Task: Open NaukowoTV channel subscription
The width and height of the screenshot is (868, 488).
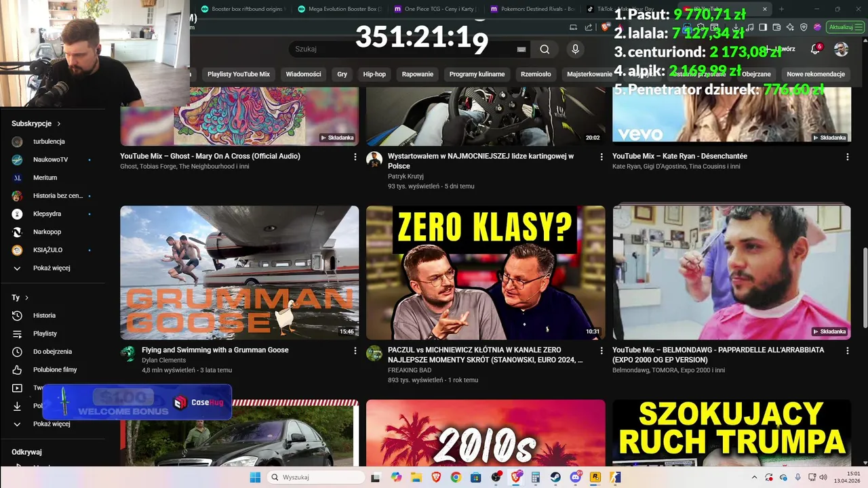Action: tap(50, 159)
